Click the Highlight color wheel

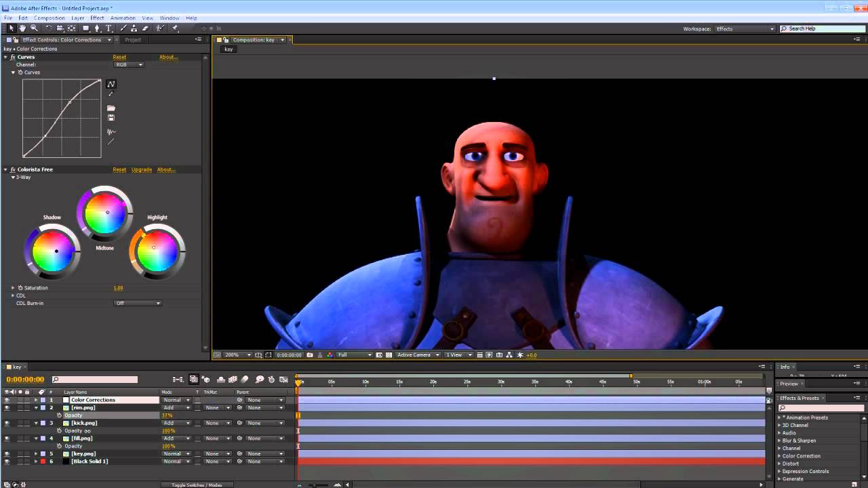point(157,251)
